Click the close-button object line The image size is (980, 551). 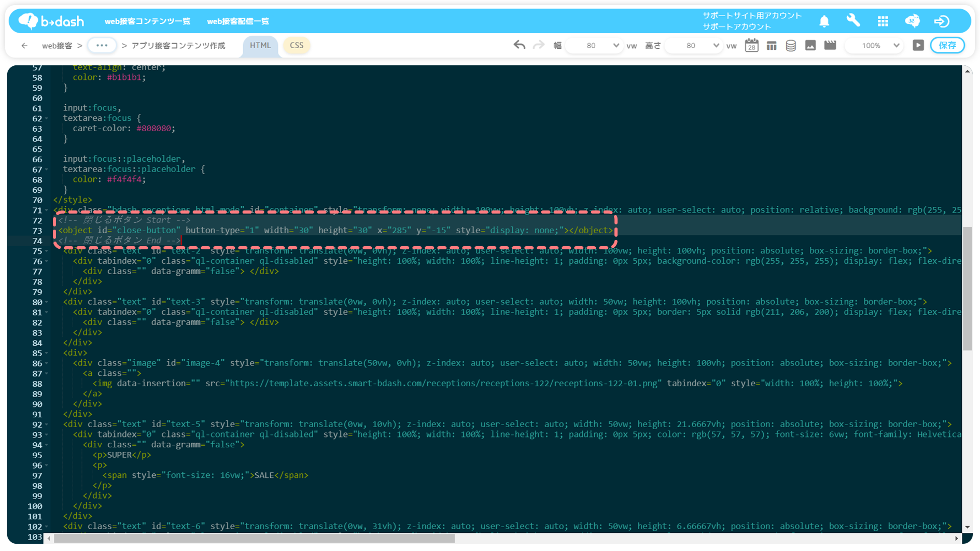(x=335, y=230)
